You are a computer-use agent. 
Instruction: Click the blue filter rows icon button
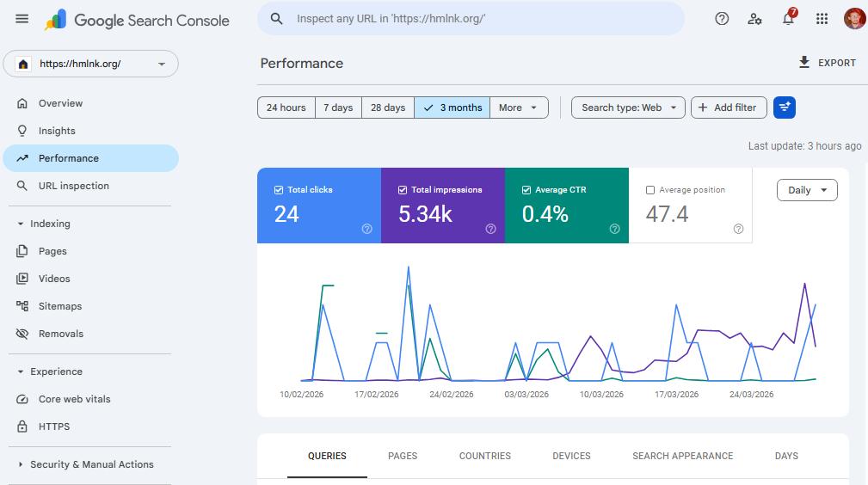[785, 107]
